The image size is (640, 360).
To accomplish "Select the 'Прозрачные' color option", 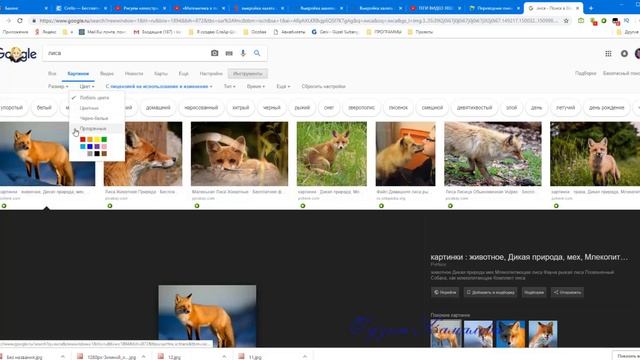I will pos(93,129).
